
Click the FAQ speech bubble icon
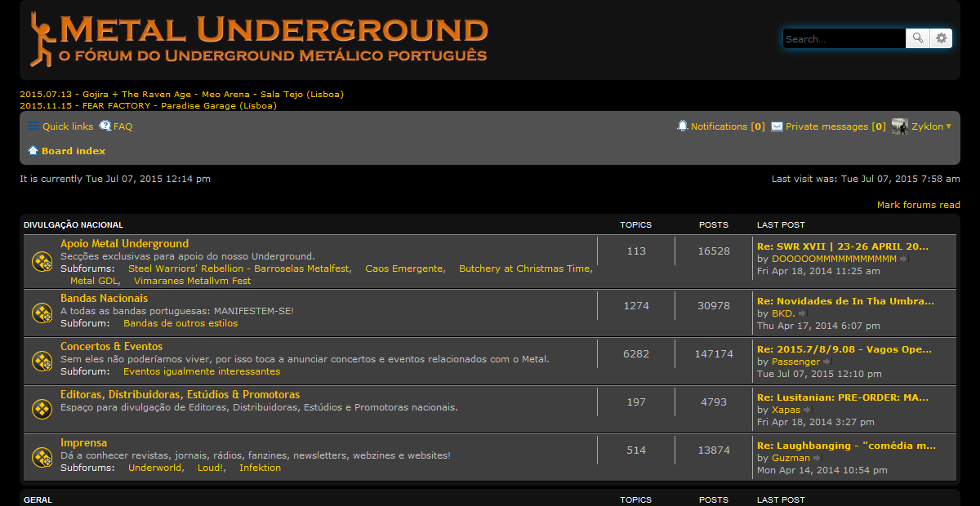[105, 126]
